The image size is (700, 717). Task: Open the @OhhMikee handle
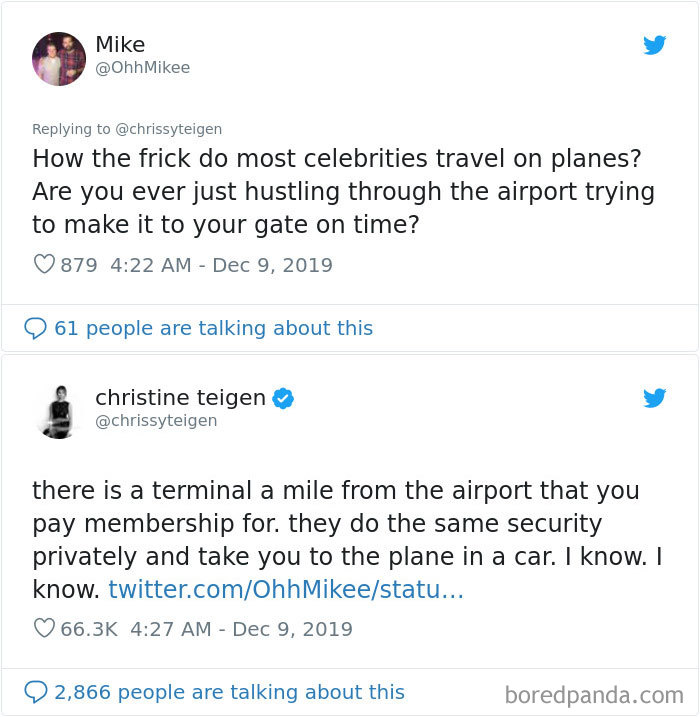[x=142, y=68]
